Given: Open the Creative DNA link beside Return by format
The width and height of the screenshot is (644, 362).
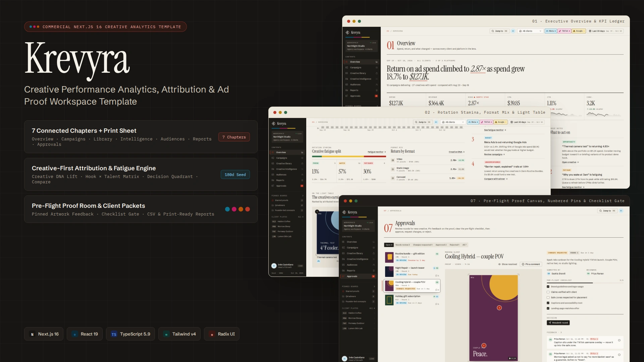Looking at the screenshot, I should pyautogui.click(x=457, y=152).
